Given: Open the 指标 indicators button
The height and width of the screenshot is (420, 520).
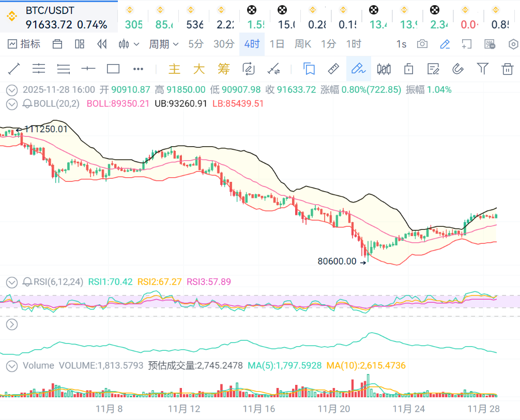Looking at the screenshot, I should [24, 44].
